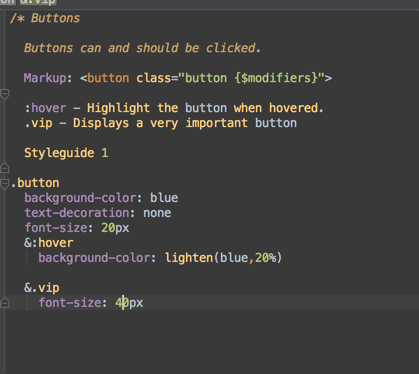Screen dimensions: 419x374
Task: Click the 'Styleguide' word in the comment
Action: pyautogui.click(x=59, y=153)
